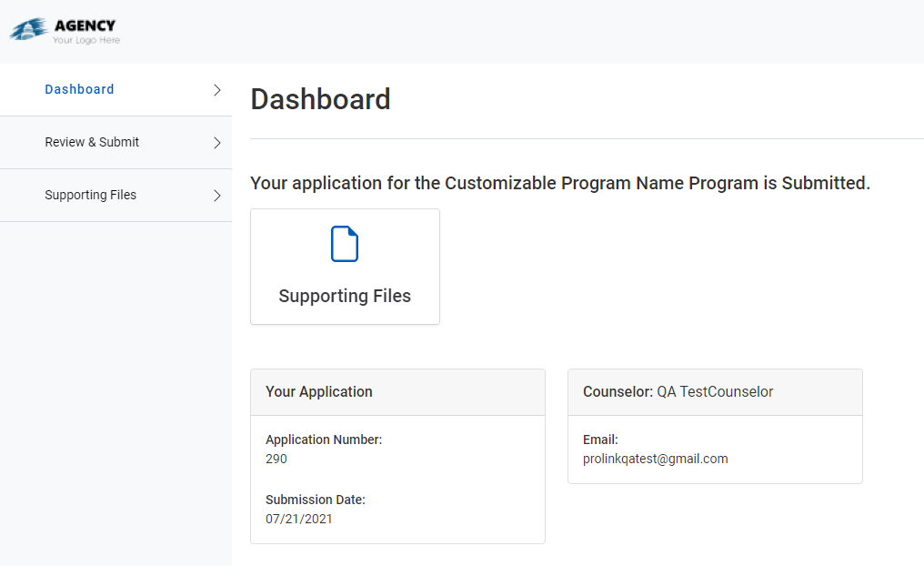Screen dimensions: 924x566
Task: Click the Your Logo Here text
Action: click(85, 40)
